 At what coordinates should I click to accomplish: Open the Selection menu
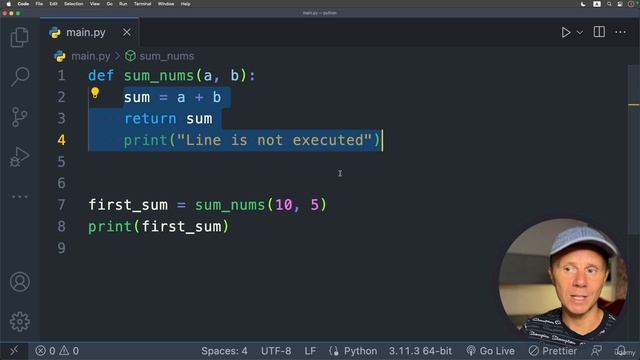73,4
